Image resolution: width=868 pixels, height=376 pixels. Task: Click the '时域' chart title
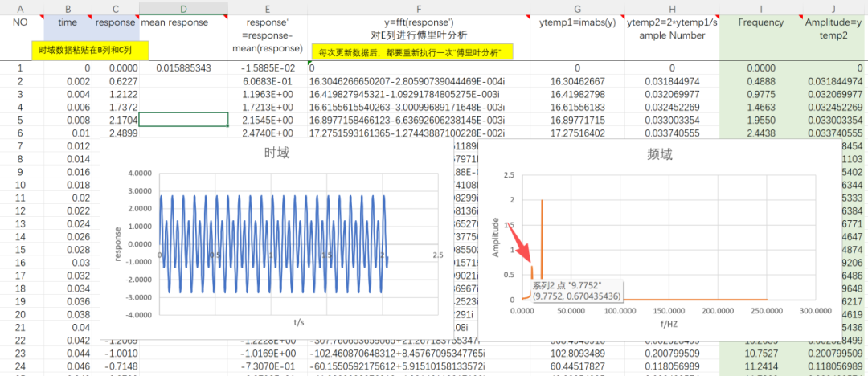(276, 153)
